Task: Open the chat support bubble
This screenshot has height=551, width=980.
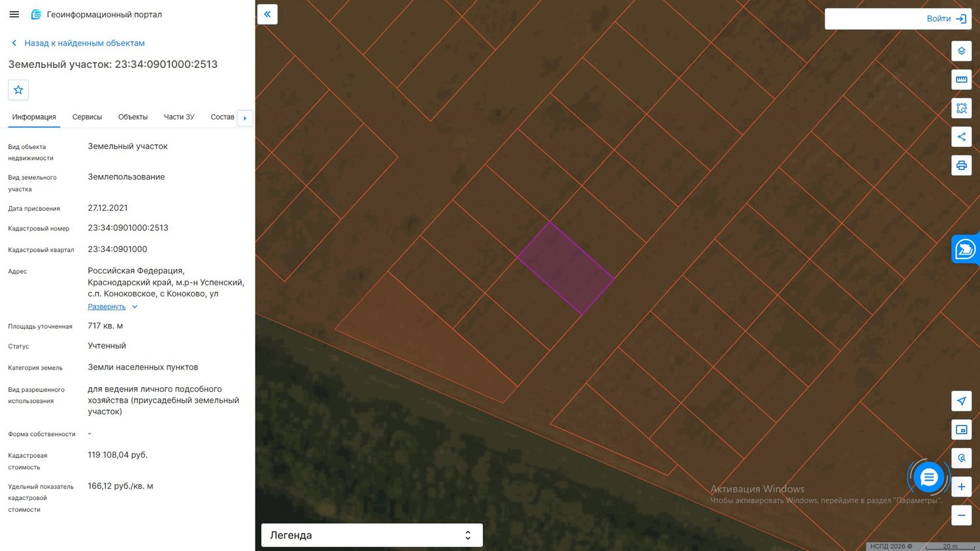Action: tap(928, 478)
